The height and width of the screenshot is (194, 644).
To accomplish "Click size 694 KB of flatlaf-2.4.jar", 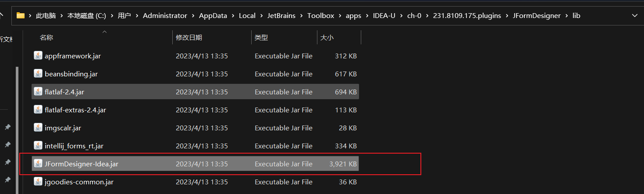I will [346, 92].
